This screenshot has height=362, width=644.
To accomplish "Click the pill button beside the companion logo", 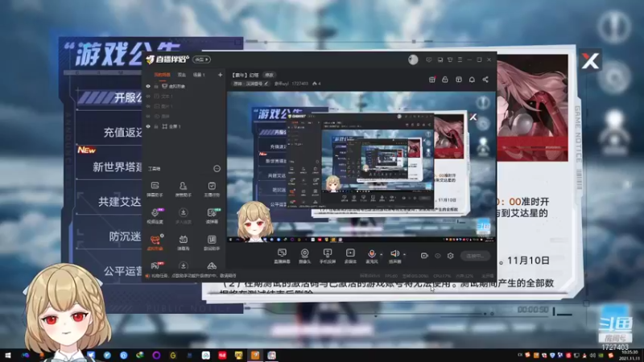I will pos(202,60).
